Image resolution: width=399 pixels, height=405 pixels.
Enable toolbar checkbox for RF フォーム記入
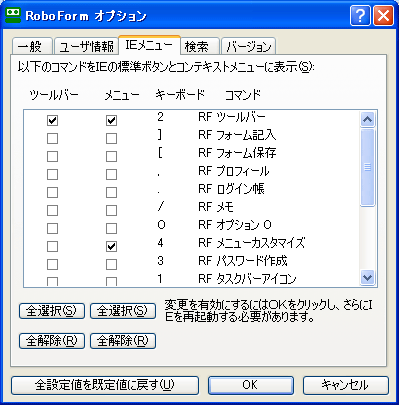tap(52, 138)
